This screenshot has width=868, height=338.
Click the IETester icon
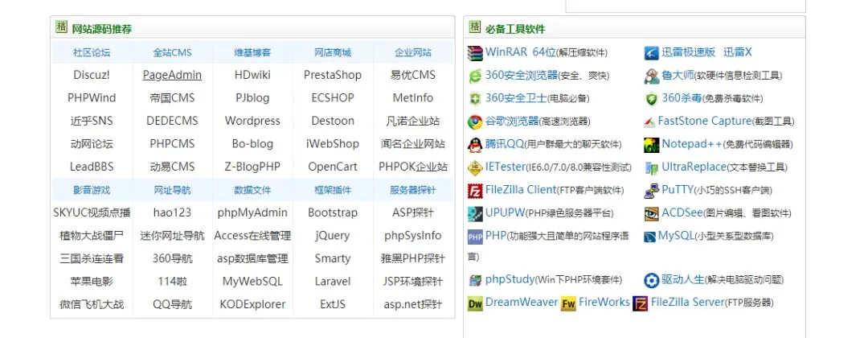pos(475,168)
